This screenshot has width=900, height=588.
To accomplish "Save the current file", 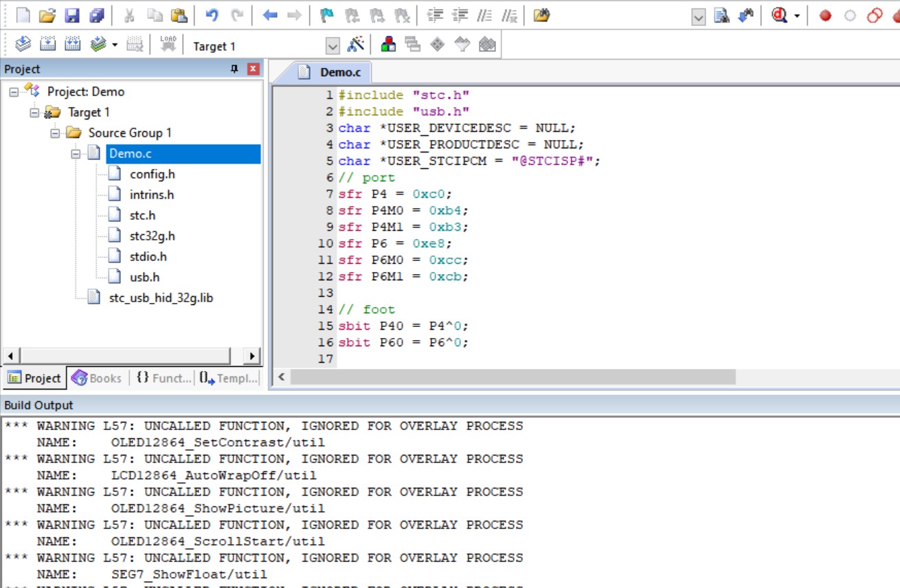I will pyautogui.click(x=72, y=15).
